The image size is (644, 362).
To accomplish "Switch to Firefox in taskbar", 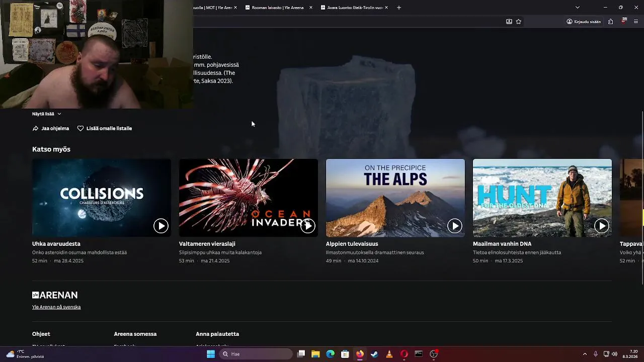I will click(360, 354).
